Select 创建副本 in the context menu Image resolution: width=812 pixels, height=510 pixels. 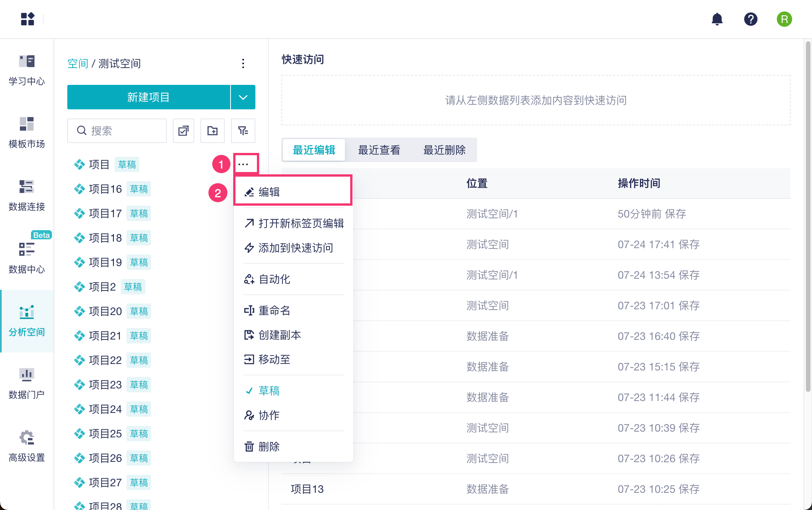tap(279, 335)
